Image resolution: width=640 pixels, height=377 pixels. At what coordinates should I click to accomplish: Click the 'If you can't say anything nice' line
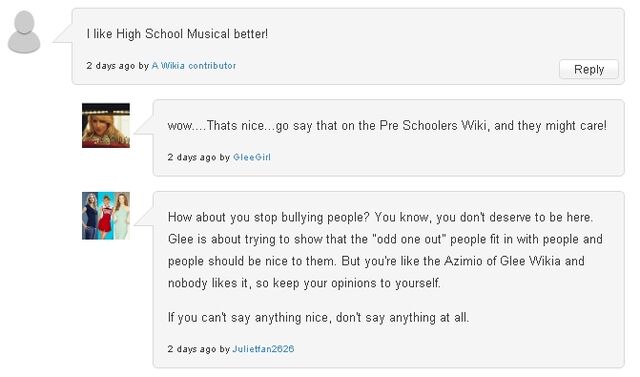coord(318,317)
